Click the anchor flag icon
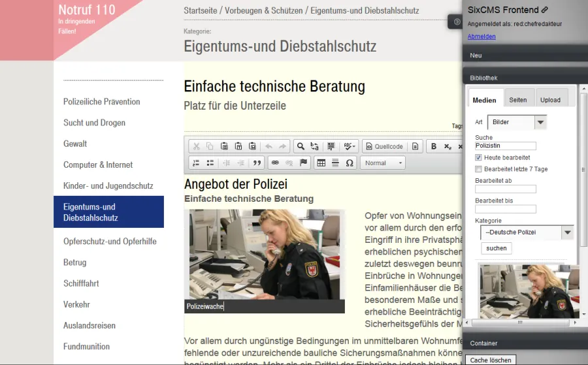This screenshot has width=588, height=365. (x=303, y=163)
